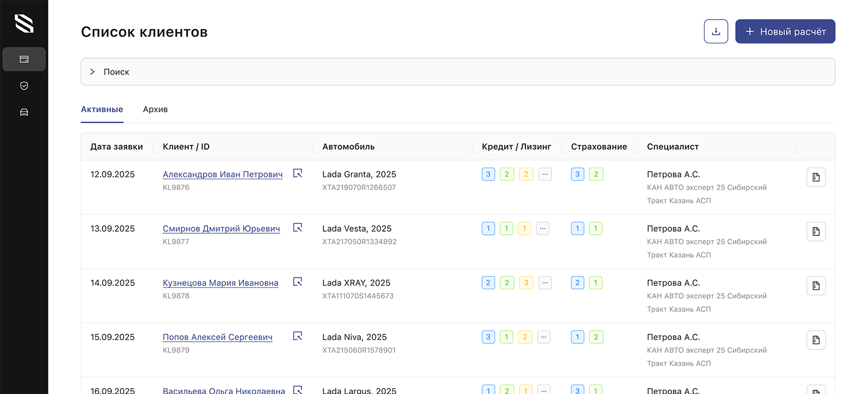The image size is (868, 394).
Task: Expand the Поиск search panel
Action: pyautogui.click(x=458, y=72)
